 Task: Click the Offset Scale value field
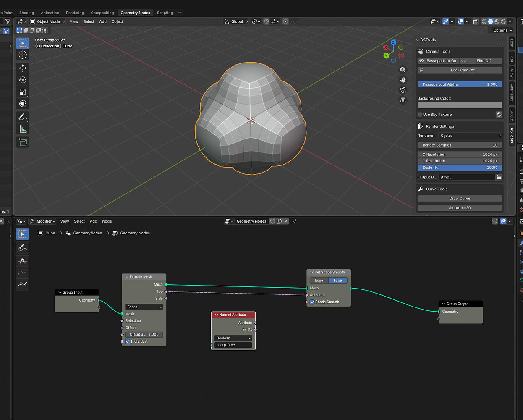pyautogui.click(x=144, y=335)
